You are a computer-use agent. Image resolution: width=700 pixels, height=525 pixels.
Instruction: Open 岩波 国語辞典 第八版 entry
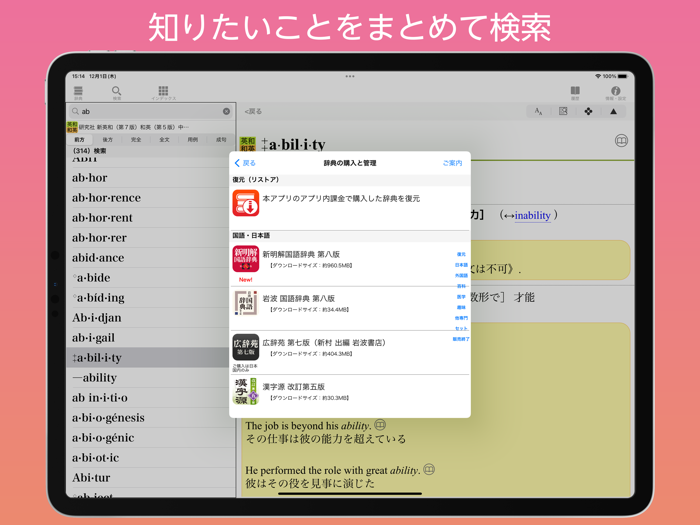click(x=350, y=308)
